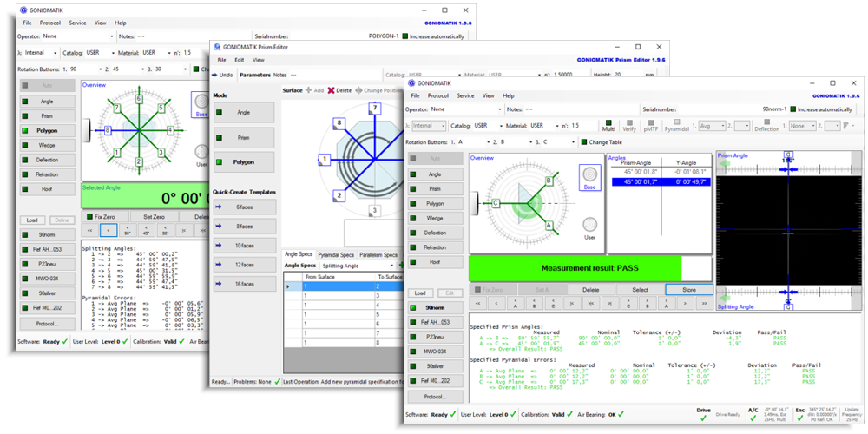Click rewind-to-start << button in front window

pyautogui.click(x=477, y=303)
